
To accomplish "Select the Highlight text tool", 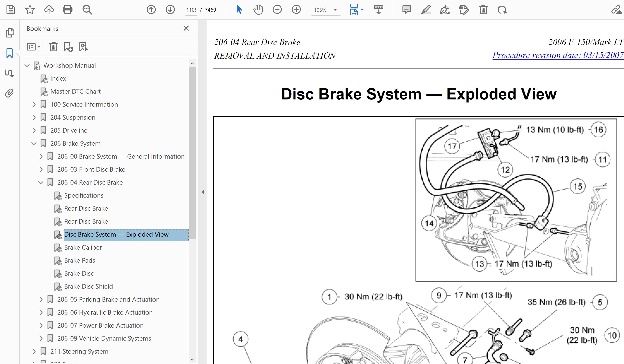I will 426,10.
